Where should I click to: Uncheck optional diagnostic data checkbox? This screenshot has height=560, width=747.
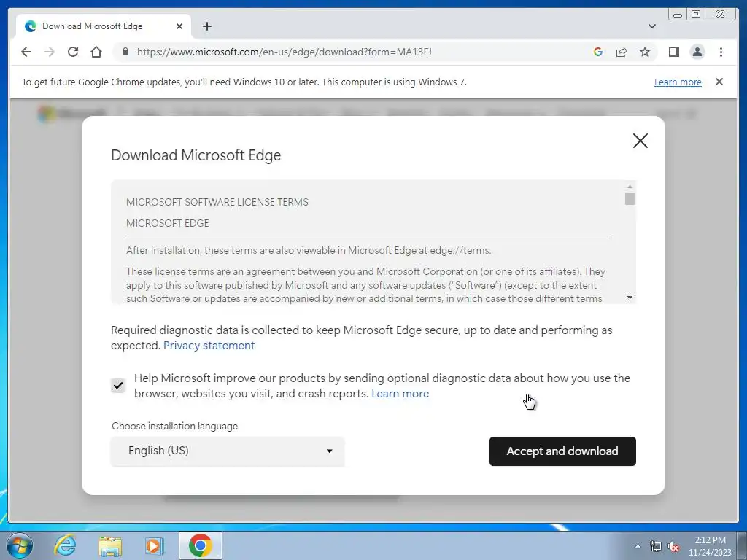[118, 385]
